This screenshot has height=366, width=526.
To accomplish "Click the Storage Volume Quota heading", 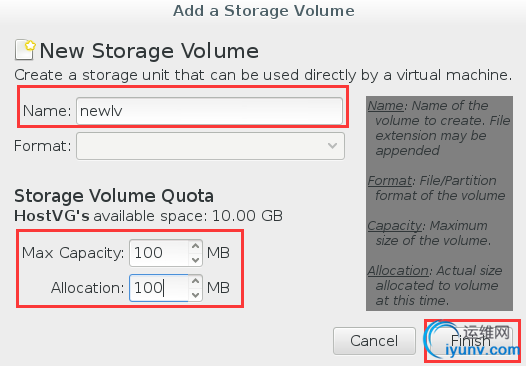I will click(114, 196).
